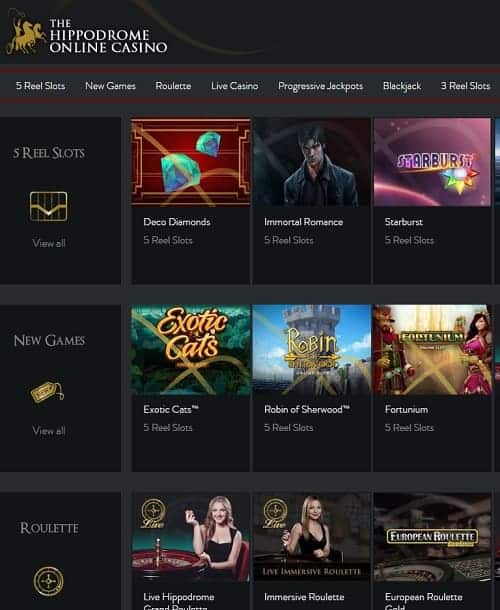This screenshot has height=610, width=500.
Task: Launch the Immortal Romance game image
Action: [311, 162]
